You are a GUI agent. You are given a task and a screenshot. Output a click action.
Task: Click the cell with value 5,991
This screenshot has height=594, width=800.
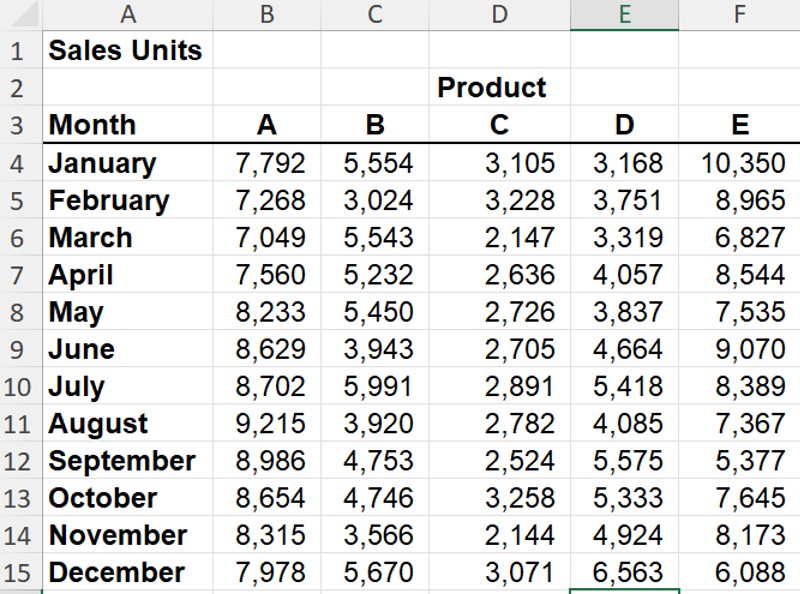tap(375, 386)
